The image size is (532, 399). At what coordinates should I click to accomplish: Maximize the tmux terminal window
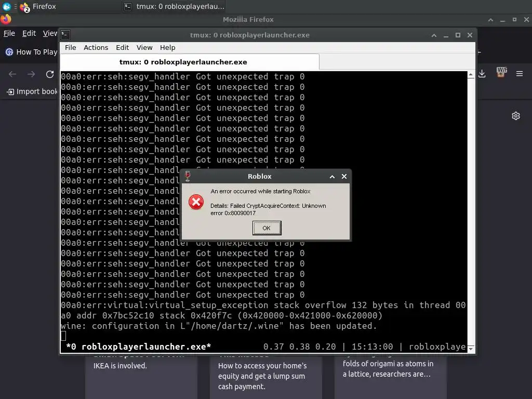458,35
